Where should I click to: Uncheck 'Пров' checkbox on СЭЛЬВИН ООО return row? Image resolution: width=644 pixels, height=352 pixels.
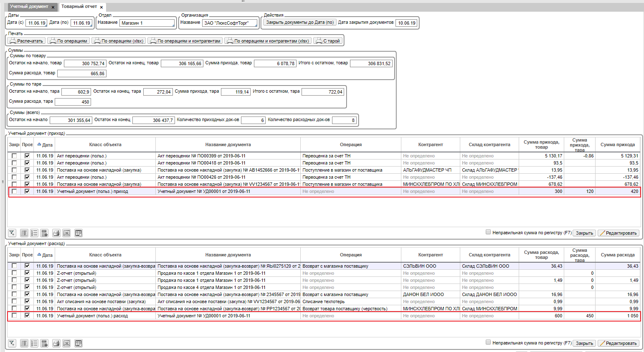(x=27, y=266)
